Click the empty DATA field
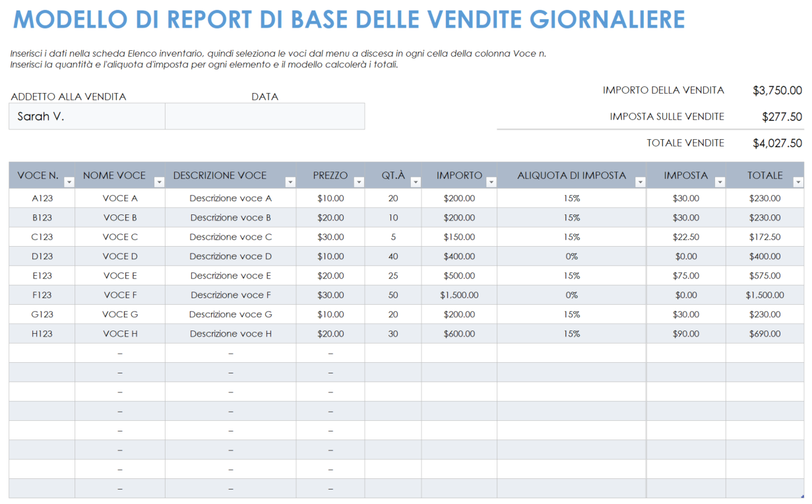This screenshot has width=812, height=504. pos(265,116)
